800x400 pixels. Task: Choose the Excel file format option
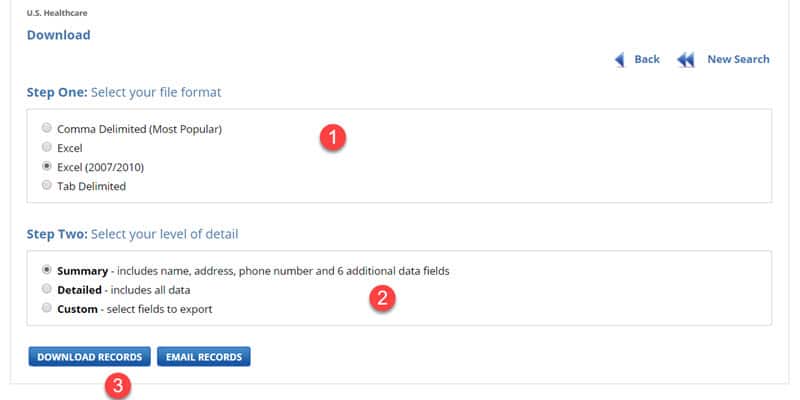46,147
